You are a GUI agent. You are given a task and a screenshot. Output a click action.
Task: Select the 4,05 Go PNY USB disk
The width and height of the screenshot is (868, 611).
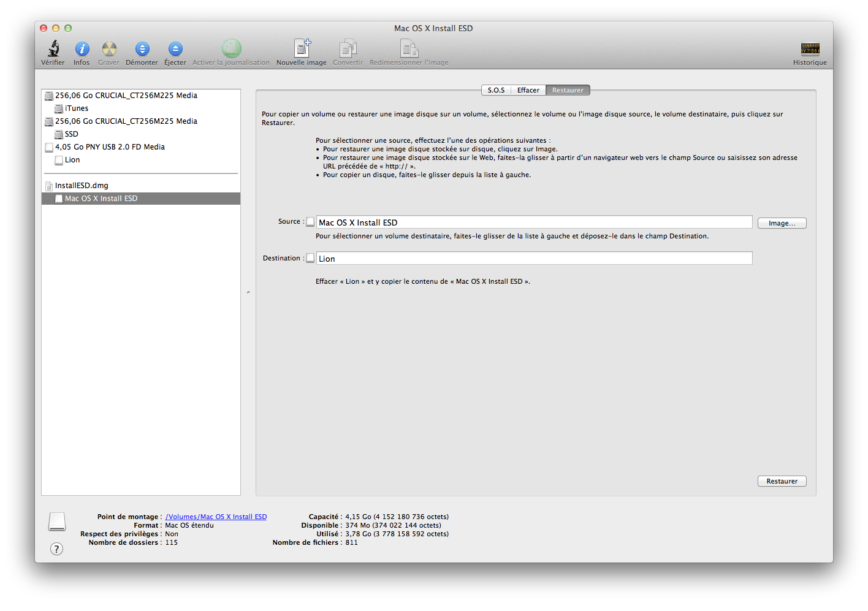[x=110, y=147]
